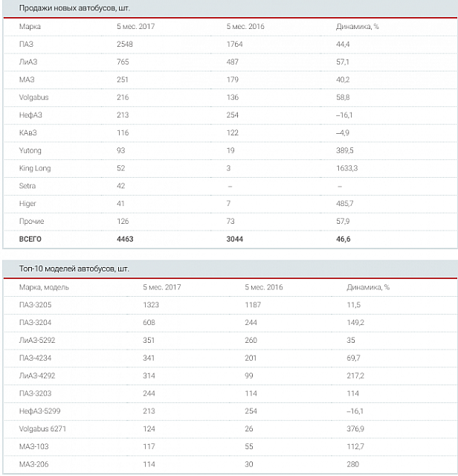Click the ПАЗ-3205 model cell
This screenshot has height=476, width=458.
point(36,305)
